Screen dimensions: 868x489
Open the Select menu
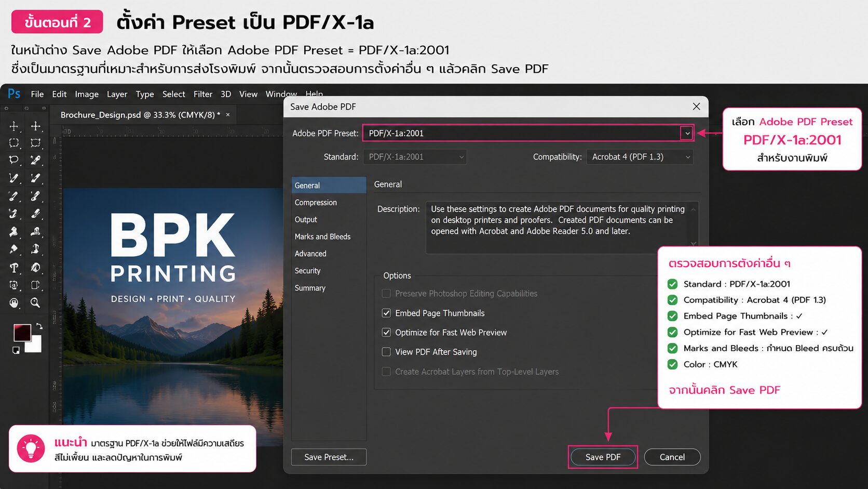click(x=174, y=94)
